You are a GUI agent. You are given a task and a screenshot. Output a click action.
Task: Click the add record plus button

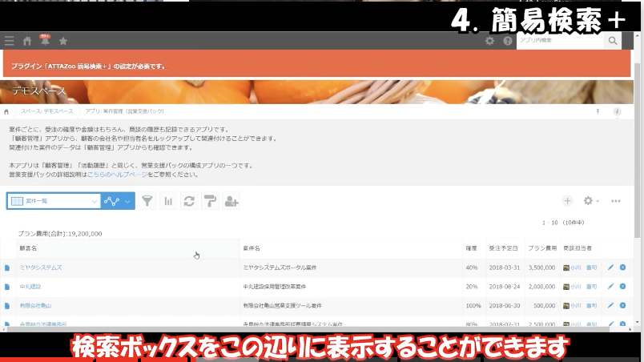pyautogui.click(x=567, y=201)
